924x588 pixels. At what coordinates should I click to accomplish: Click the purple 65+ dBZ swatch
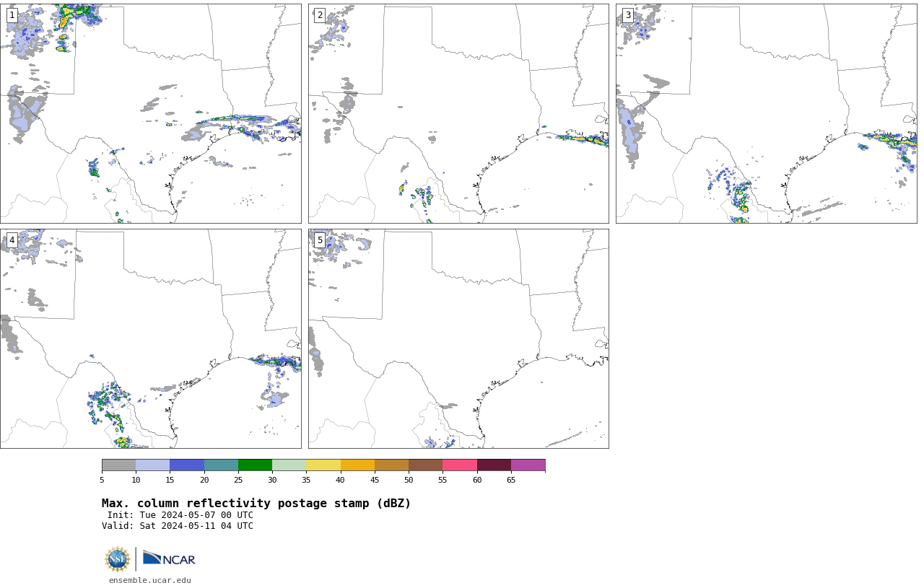[x=528, y=465]
